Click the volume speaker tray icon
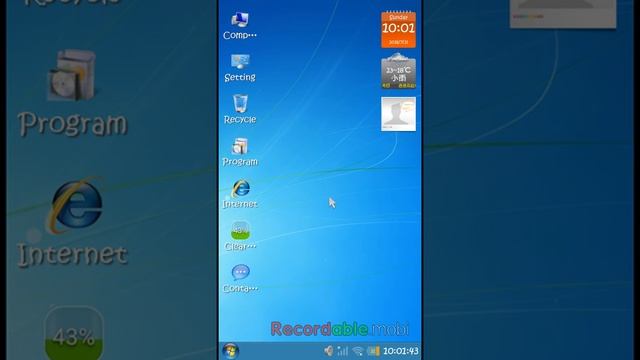Image resolution: width=640 pixels, height=360 pixels. pos(329,351)
